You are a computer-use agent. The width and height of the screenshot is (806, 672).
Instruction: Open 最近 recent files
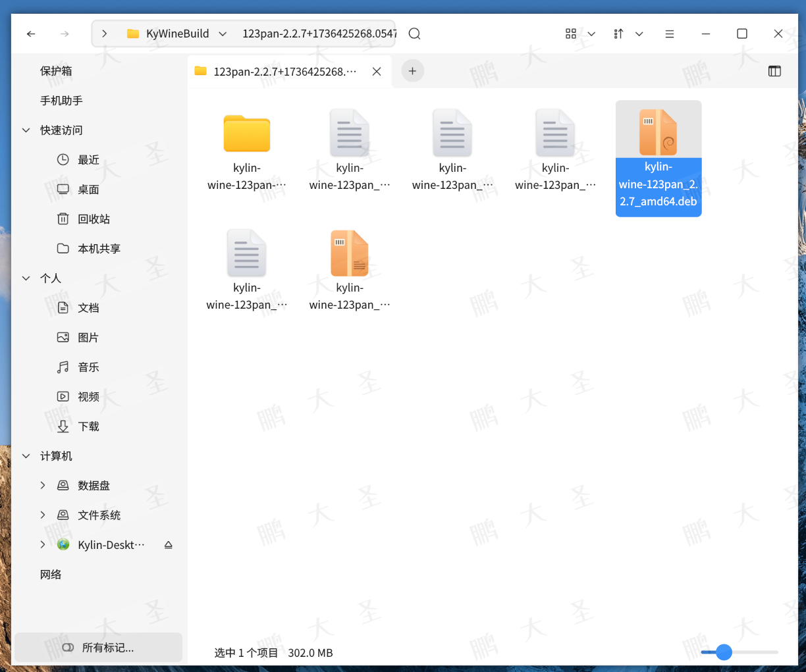click(x=88, y=160)
